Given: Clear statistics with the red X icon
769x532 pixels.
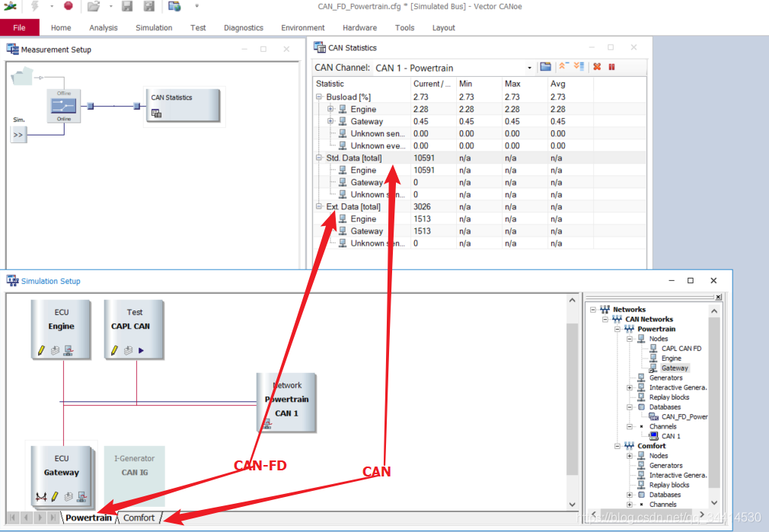Looking at the screenshot, I should coord(597,67).
